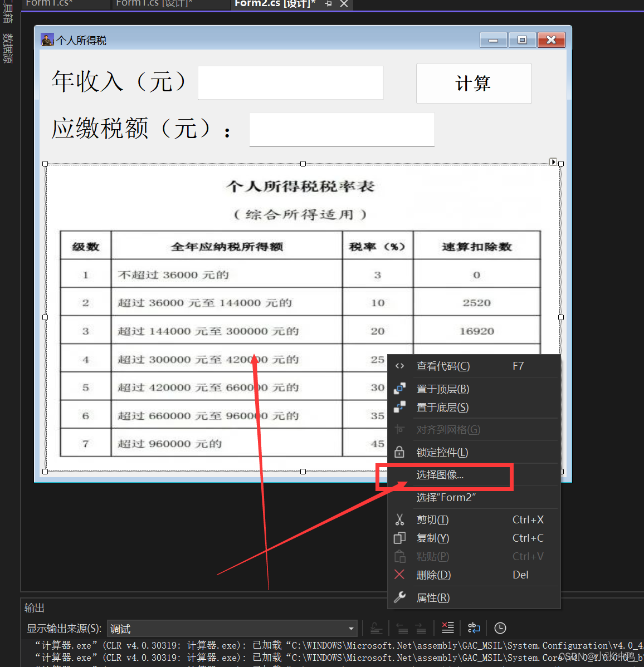Close the Form2.cs [设计] tab
Image resolution: width=644 pixels, height=667 pixels.
click(x=344, y=3)
